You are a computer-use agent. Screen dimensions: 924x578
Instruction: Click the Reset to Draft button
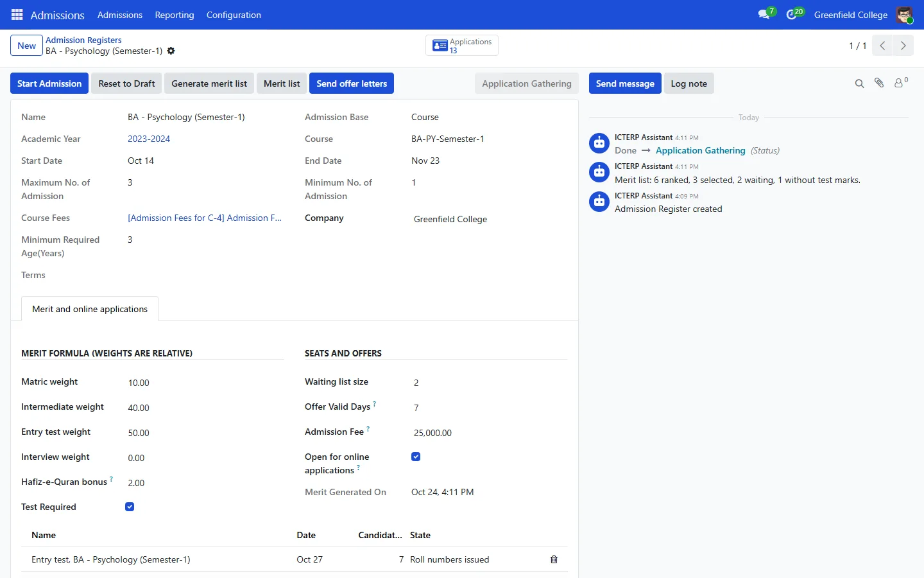126,83
